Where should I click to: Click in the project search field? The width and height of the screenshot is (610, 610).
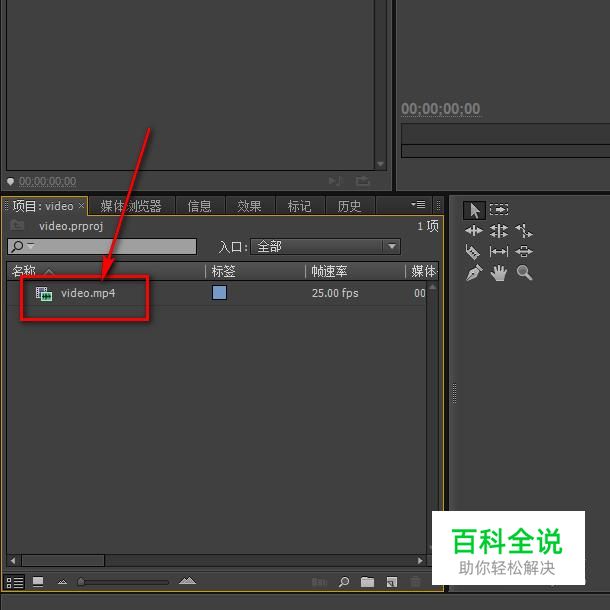click(102, 247)
